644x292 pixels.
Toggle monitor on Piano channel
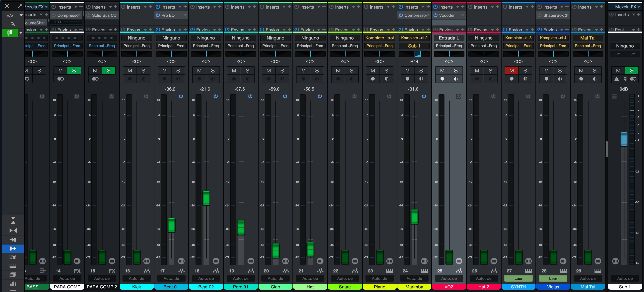(x=386, y=79)
